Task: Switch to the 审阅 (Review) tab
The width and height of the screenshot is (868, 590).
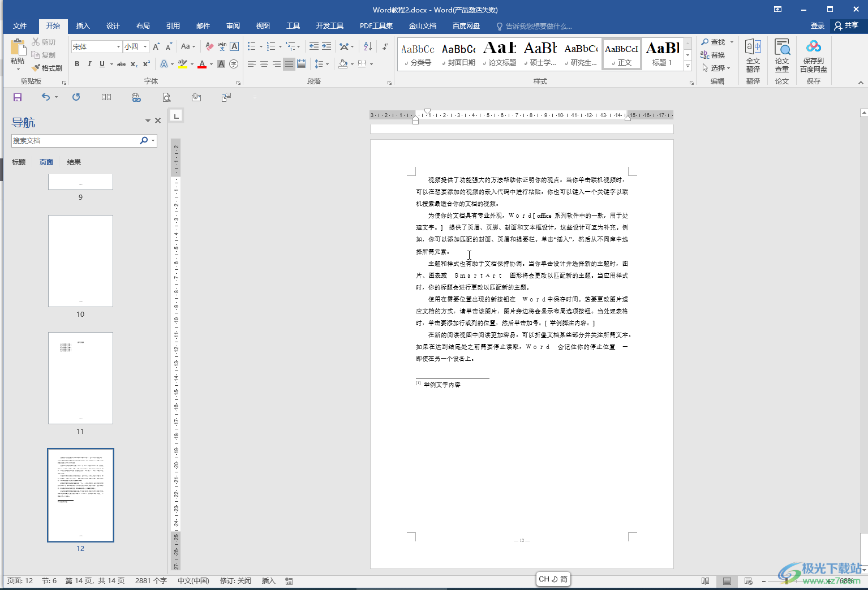Action: pos(233,26)
